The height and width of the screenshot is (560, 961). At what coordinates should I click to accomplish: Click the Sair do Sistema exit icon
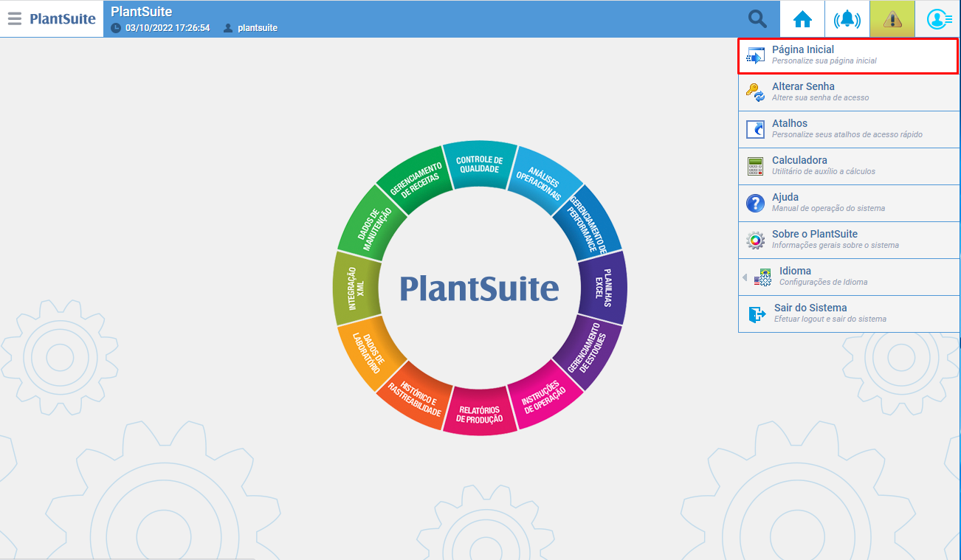pyautogui.click(x=757, y=314)
